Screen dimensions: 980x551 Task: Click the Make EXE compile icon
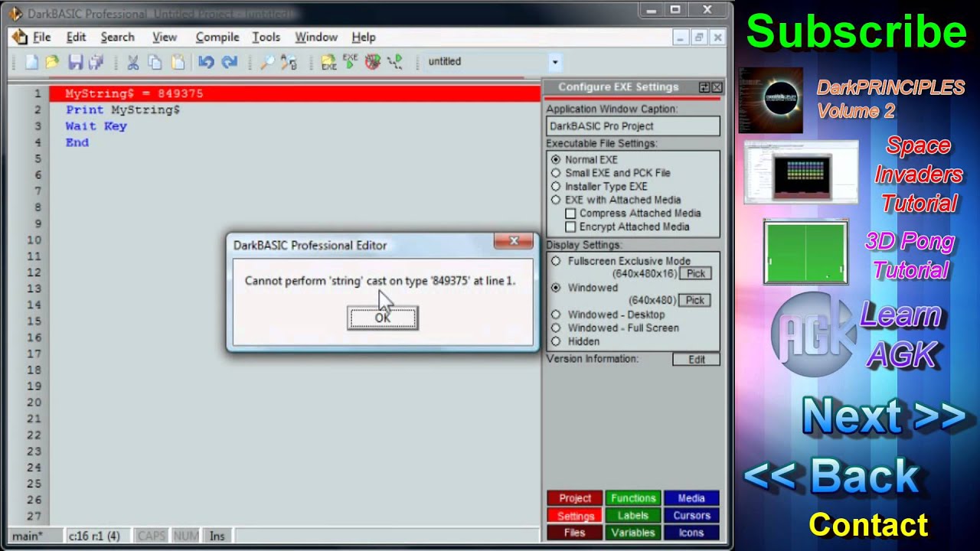tap(328, 62)
